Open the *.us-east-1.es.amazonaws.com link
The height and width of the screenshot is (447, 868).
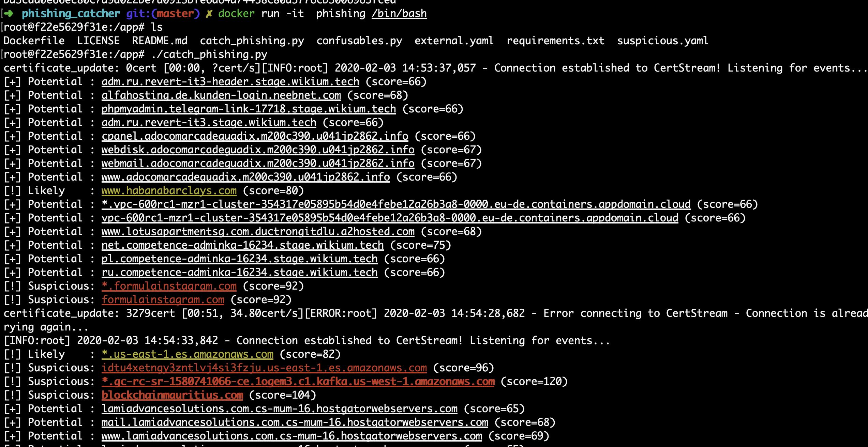point(187,354)
